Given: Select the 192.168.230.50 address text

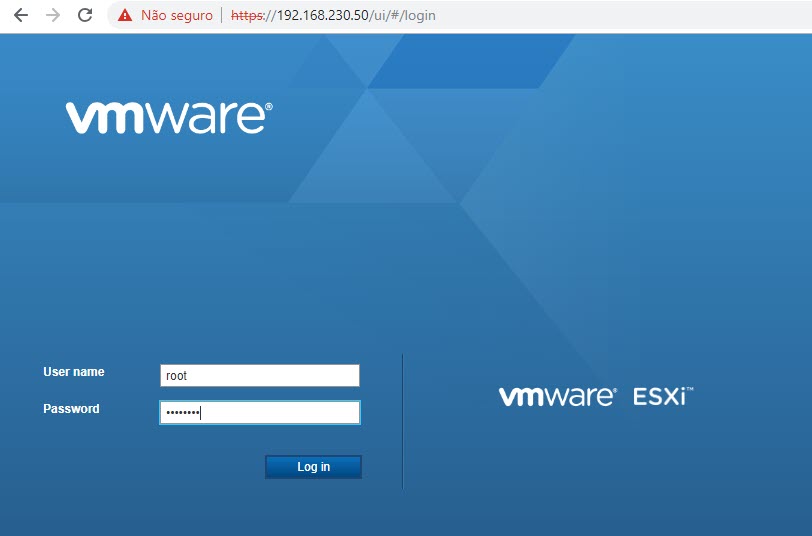Looking at the screenshot, I should click(322, 15).
